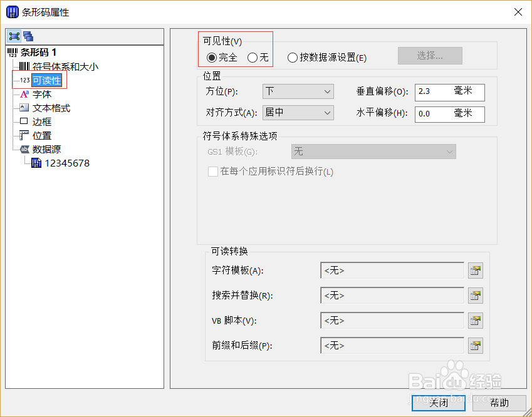Select 符号体系和大小 in the tree
Image resolution: width=532 pixels, height=417 pixels.
tap(65, 66)
